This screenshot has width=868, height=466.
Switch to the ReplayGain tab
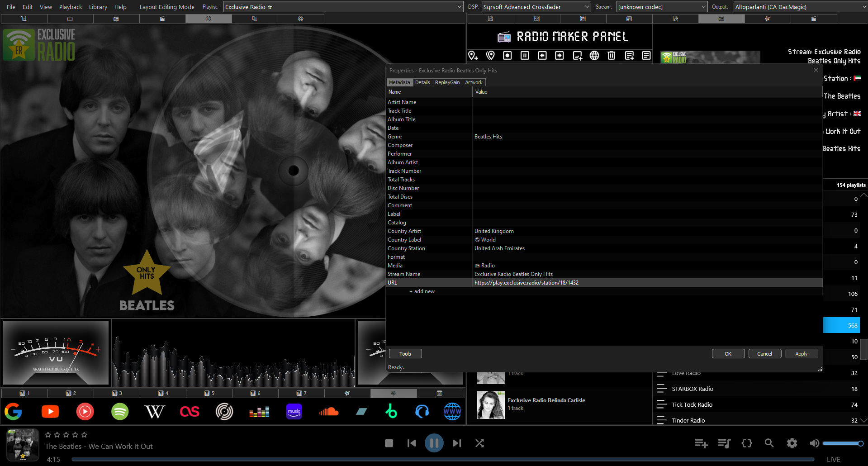click(447, 82)
